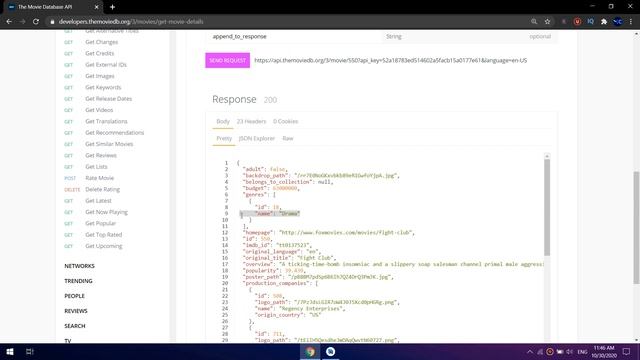This screenshot has height=360, width=640.
Task: Click the blue app icon next to Chrome in the taskbar
Action: tap(331, 351)
